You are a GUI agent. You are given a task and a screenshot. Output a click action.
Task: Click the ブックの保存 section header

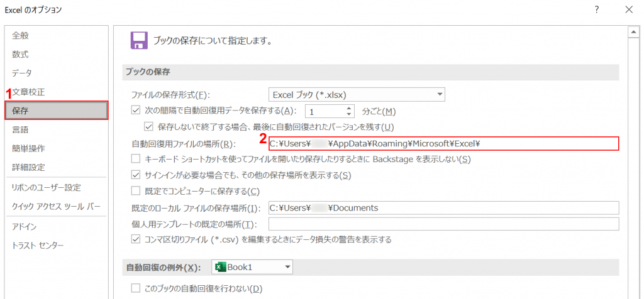[370, 72]
